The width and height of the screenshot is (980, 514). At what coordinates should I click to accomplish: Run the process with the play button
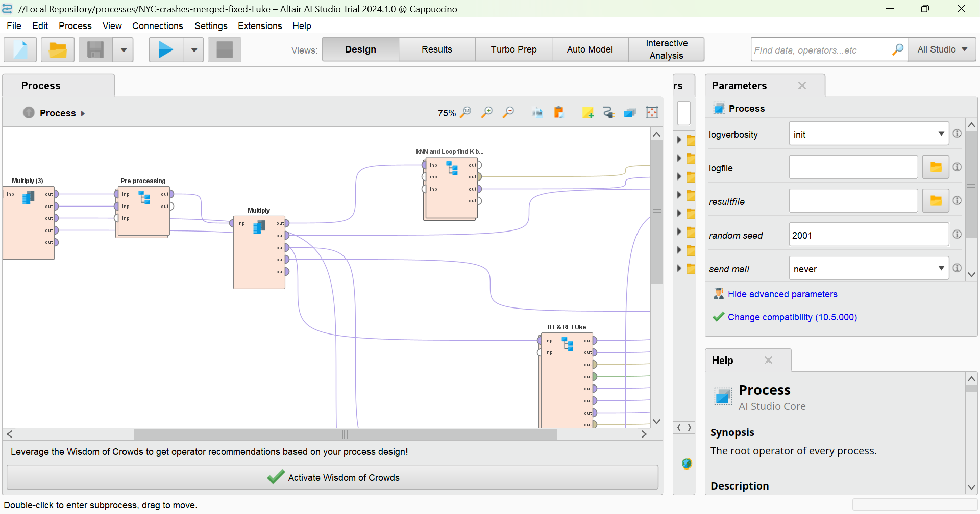165,50
